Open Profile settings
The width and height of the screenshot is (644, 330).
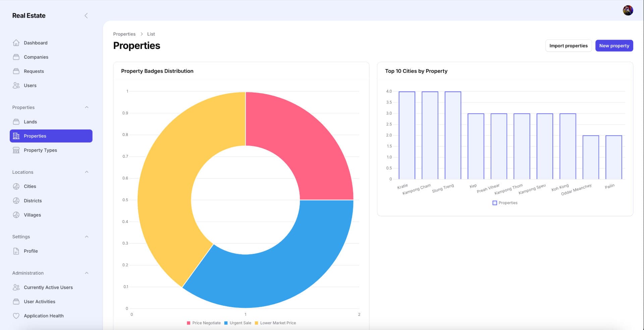tap(51, 251)
